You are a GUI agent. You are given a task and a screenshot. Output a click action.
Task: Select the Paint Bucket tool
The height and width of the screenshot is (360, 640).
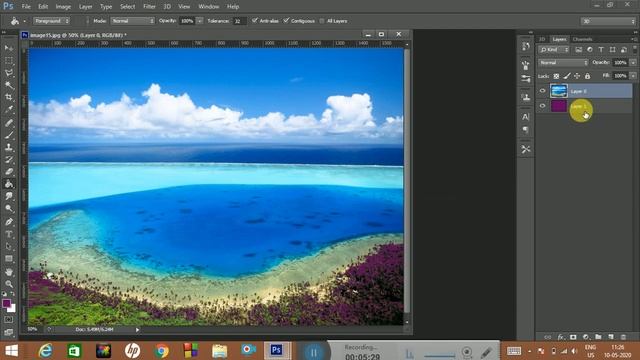(9, 184)
